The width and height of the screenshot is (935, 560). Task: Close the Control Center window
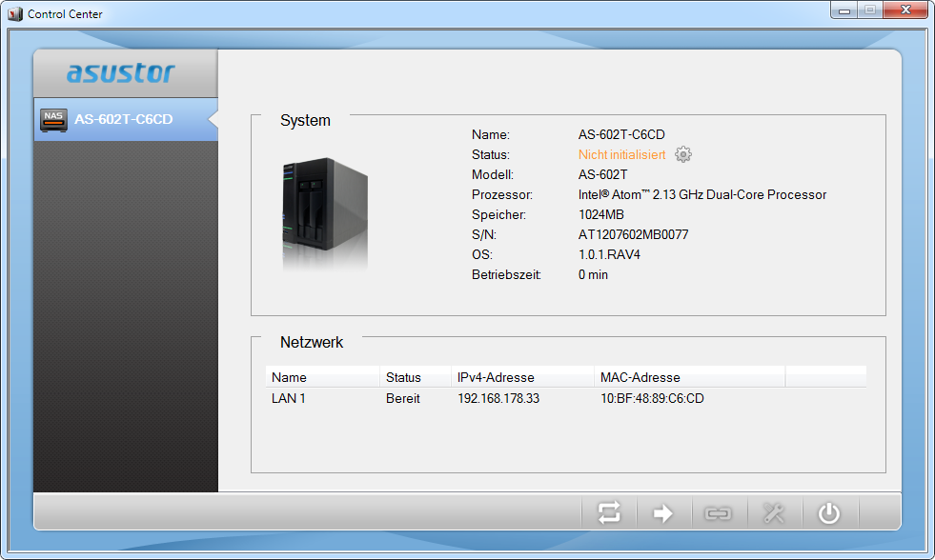905,10
